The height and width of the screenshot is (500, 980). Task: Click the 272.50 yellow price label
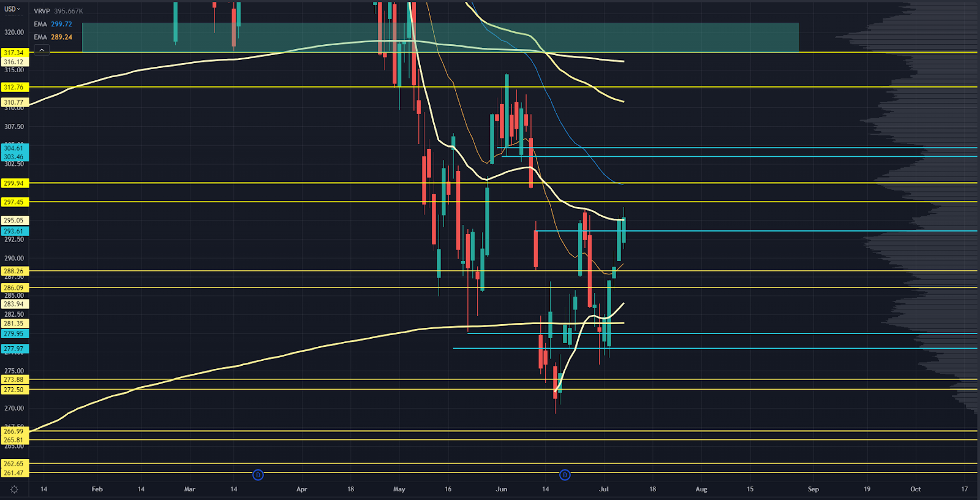[13, 390]
